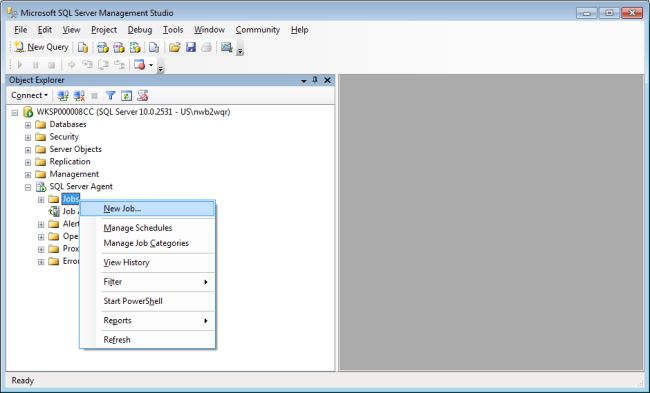Click the Breakpoints window icon
Image resolution: width=650 pixels, height=393 pixels.
139,65
